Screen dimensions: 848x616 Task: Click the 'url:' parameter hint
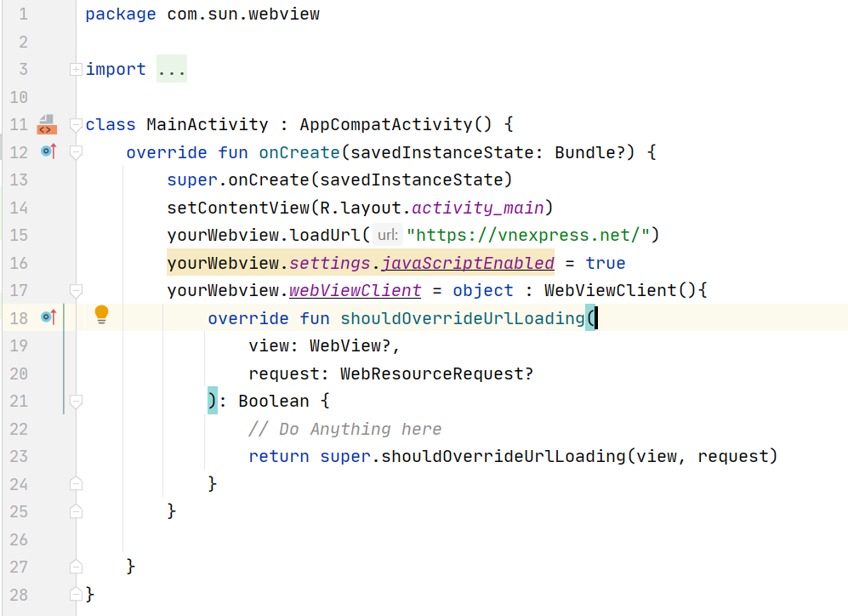(x=387, y=235)
